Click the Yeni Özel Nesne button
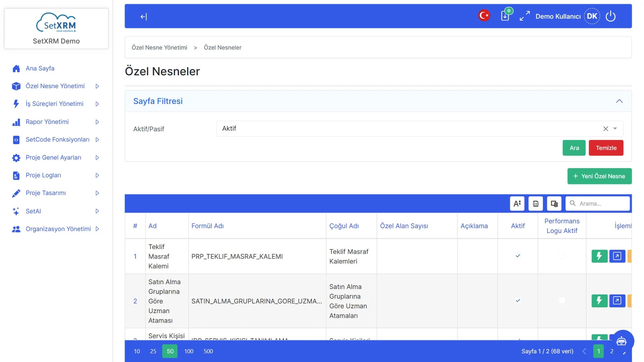644x362 pixels. pyautogui.click(x=599, y=176)
